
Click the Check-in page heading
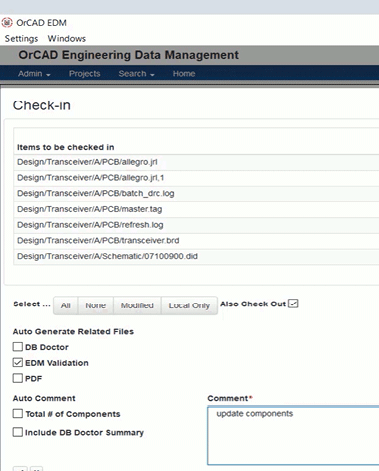42,105
